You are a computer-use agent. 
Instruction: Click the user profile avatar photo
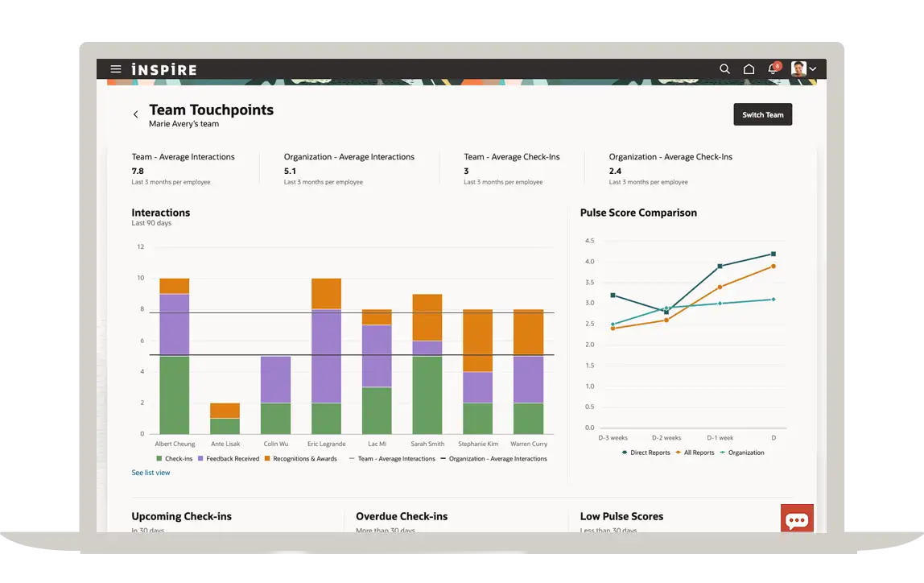[798, 69]
